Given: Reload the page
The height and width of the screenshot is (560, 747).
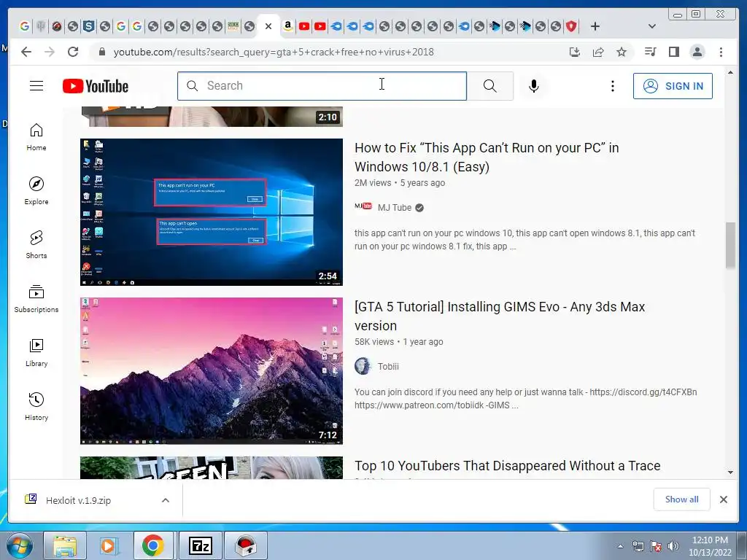Looking at the screenshot, I should click(x=72, y=52).
